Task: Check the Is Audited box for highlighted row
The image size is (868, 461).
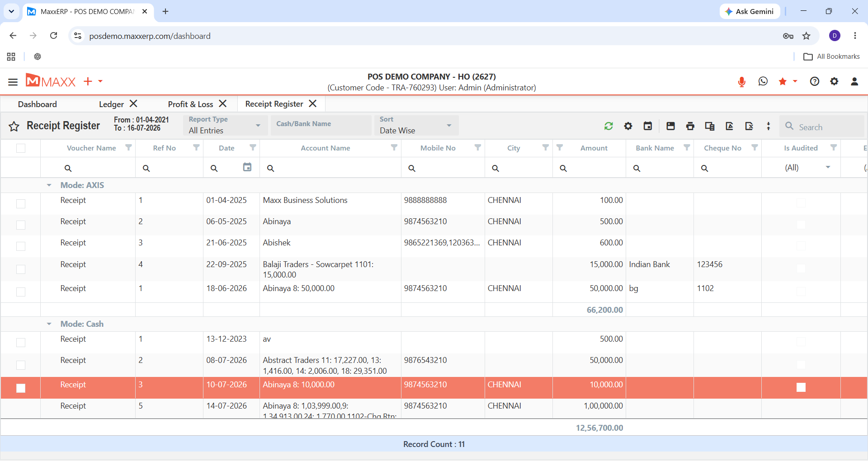Action: click(801, 387)
